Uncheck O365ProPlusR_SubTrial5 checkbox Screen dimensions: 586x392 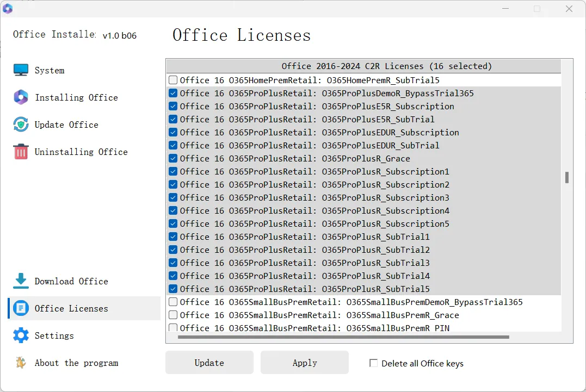pos(173,289)
